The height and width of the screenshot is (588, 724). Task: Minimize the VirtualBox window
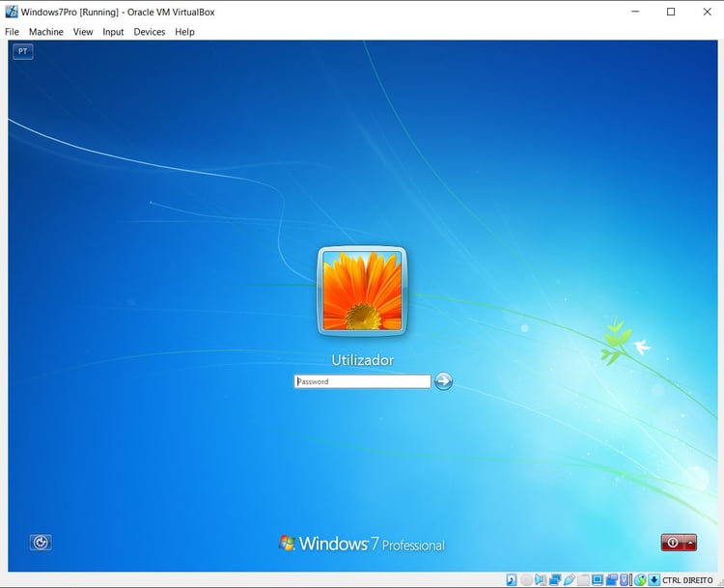pos(635,12)
